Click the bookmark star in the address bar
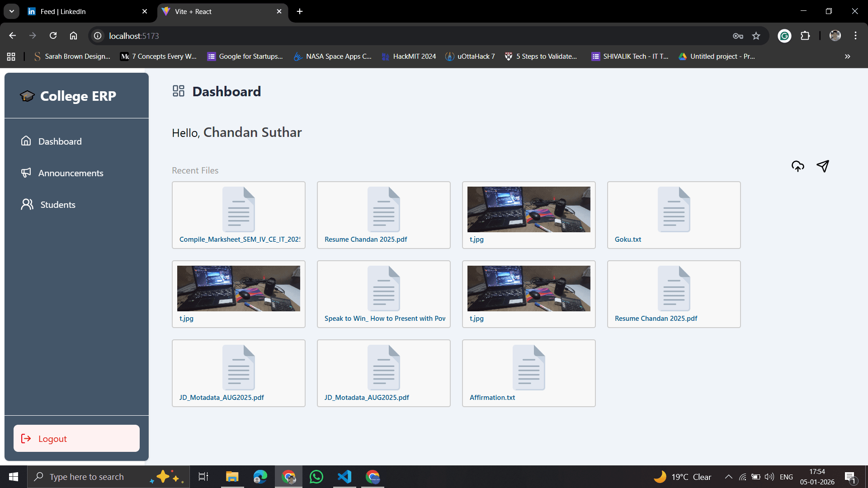This screenshot has height=488, width=868. pos(756,36)
